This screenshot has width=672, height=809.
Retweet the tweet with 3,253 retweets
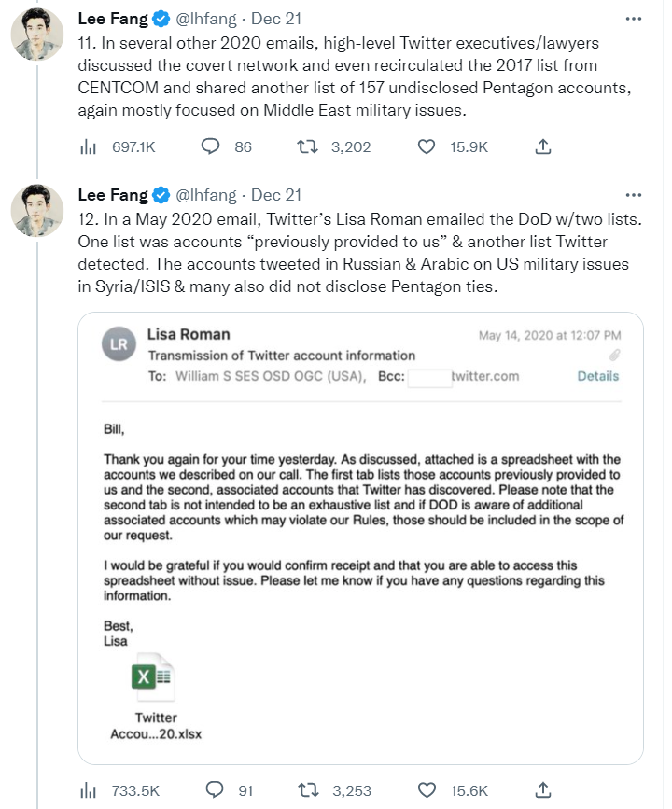[308, 790]
